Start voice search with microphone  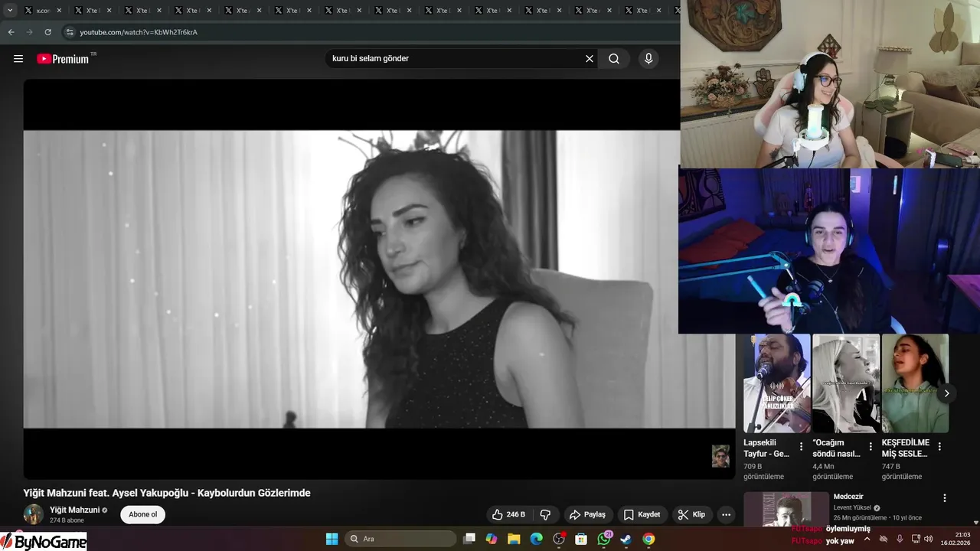pos(648,59)
